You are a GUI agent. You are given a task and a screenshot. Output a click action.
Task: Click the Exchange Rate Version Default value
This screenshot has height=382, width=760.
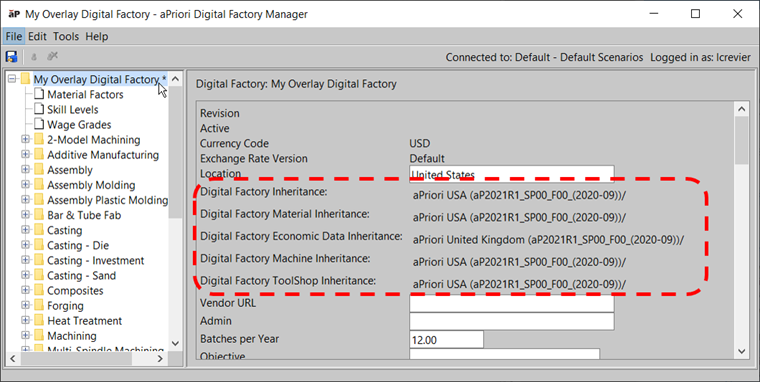[x=427, y=159]
